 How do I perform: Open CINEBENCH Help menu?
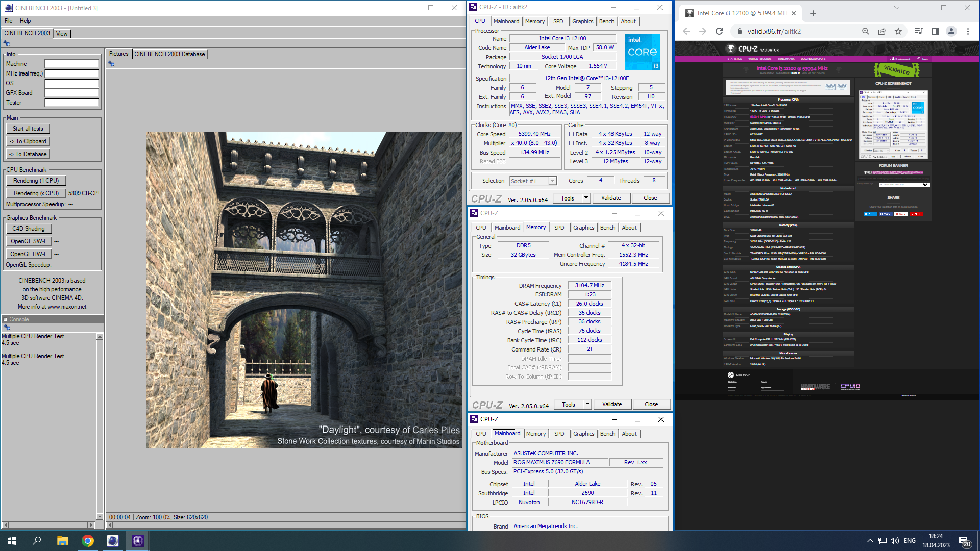point(26,21)
